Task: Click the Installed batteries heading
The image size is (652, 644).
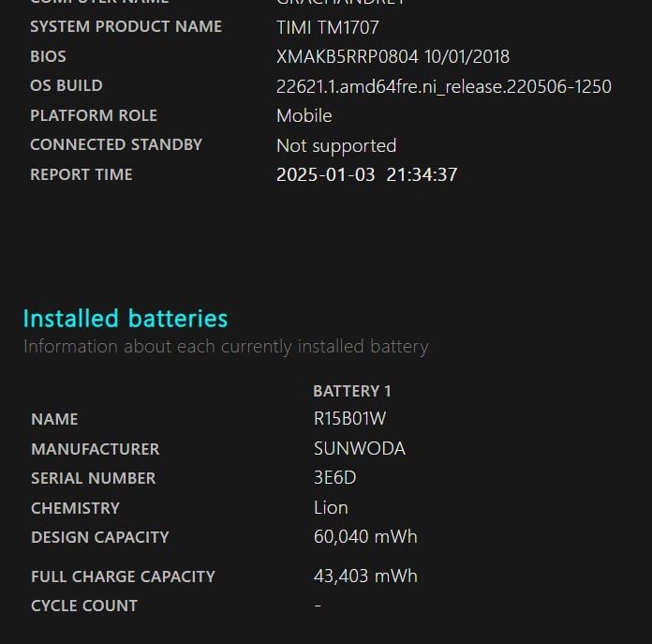Action: 125,319
